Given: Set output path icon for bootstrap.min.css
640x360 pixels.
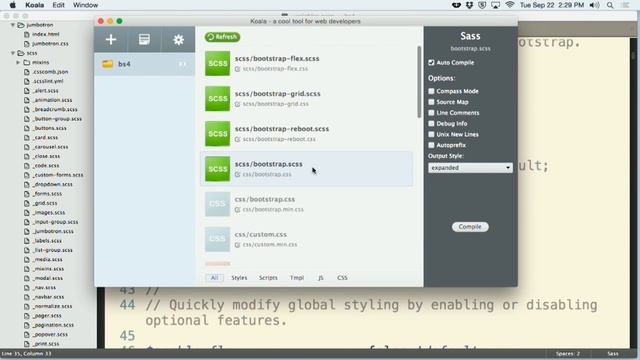Looking at the screenshot, I should pyautogui.click(x=238, y=209).
